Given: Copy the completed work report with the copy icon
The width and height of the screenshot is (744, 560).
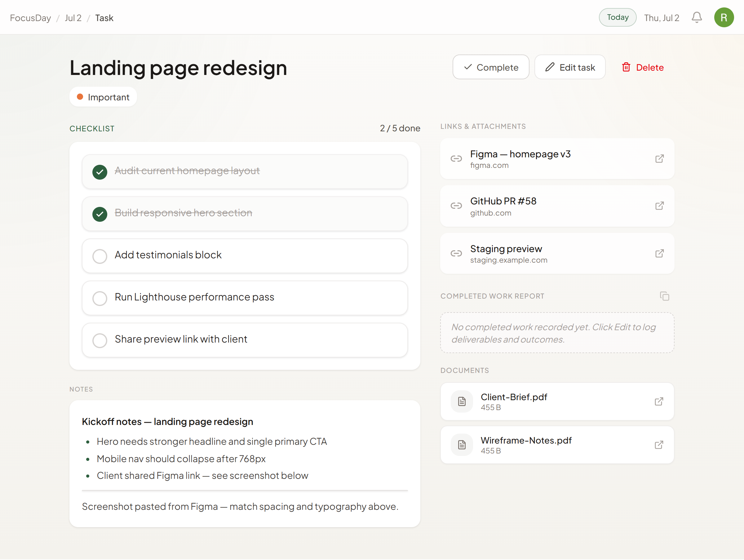Looking at the screenshot, I should tap(664, 296).
